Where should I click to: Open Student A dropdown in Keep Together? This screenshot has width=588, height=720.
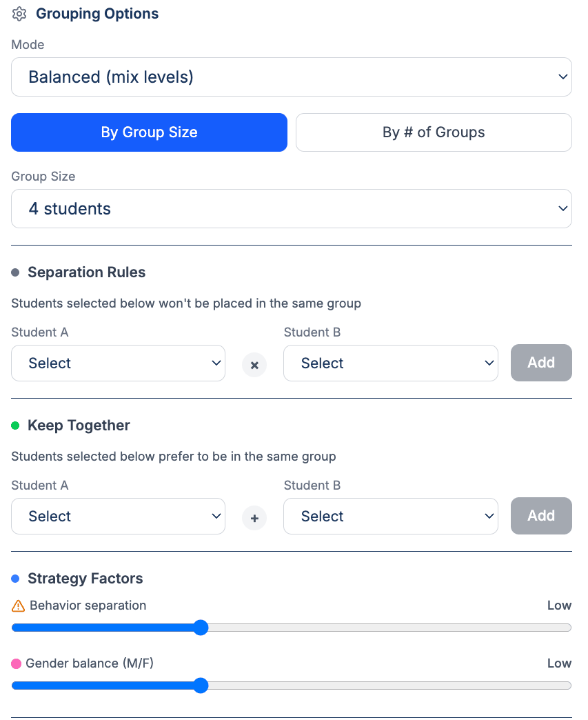[x=118, y=517]
